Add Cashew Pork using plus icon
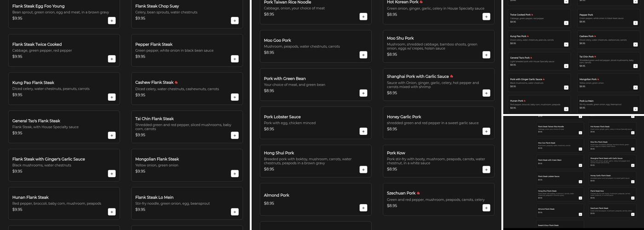 pos(636,45)
